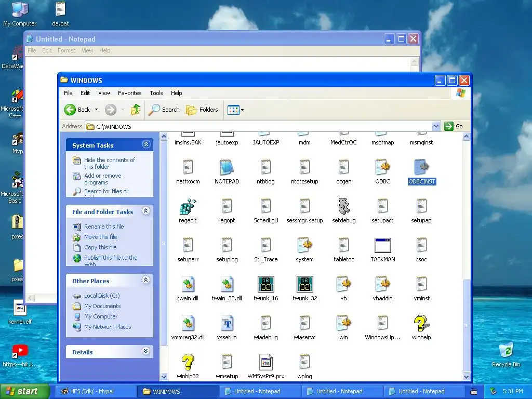This screenshot has height=399, width=532.
Task: Click the Go button beside address
Action: click(x=454, y=127)
